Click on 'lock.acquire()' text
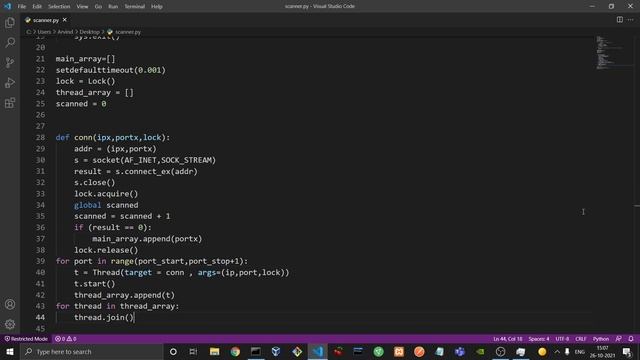The width and height of the screenshot is (640, 360). tap(106, 194)
